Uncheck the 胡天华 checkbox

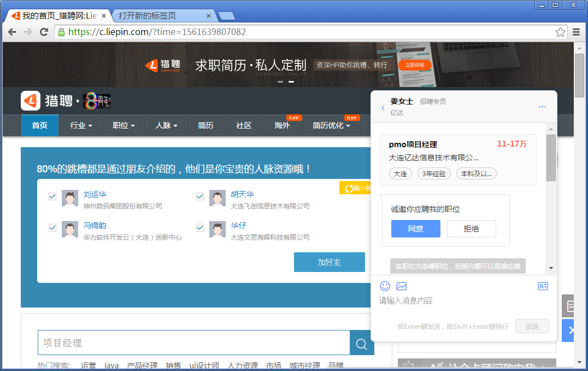[x=200, y=196]
